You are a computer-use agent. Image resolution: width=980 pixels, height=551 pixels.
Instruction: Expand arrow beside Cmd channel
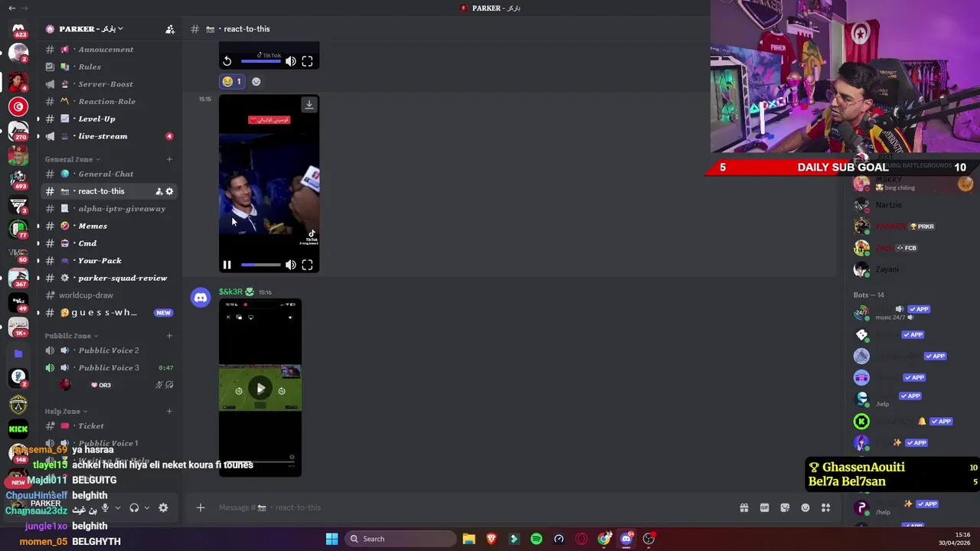(38, 243)
